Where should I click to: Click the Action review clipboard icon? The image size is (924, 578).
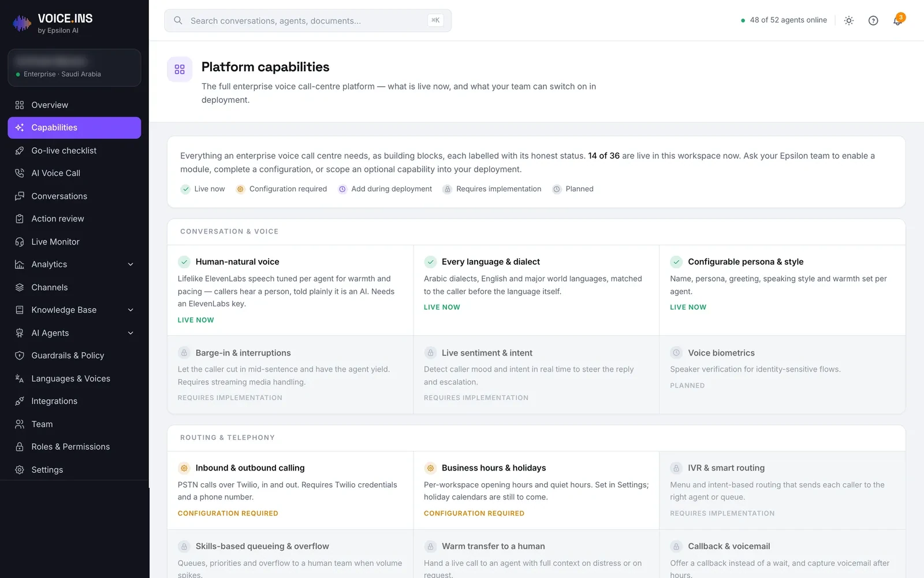[x=20, y=219]
